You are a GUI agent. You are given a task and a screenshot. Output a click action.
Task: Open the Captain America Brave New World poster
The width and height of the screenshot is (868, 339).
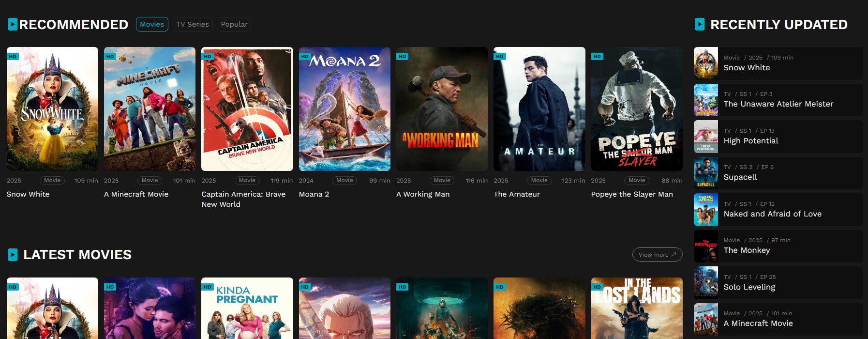(247, 109)
